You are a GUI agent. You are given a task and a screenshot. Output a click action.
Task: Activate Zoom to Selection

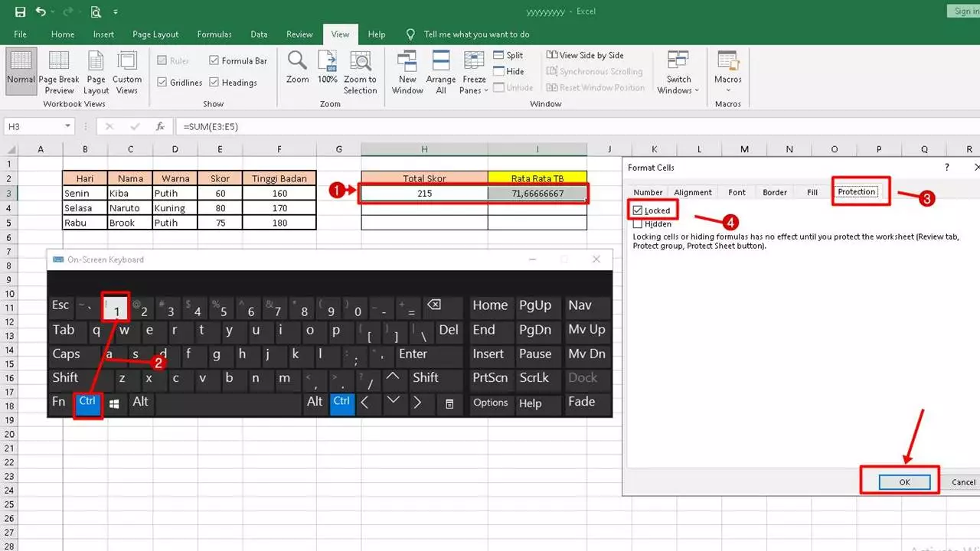pos(360,71)
